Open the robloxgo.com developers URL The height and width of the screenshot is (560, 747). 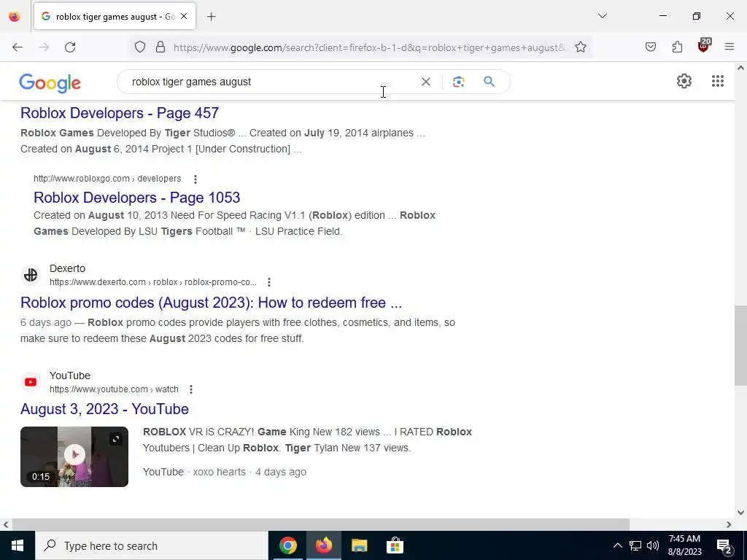point(107,179)
